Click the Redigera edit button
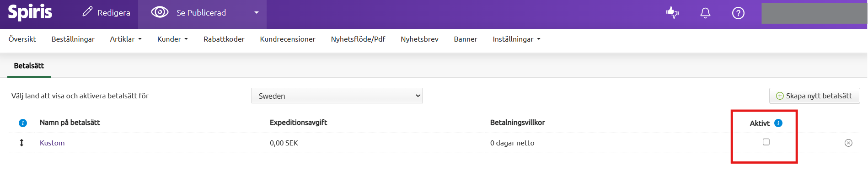868x193 pixels. tap(106, 13)
